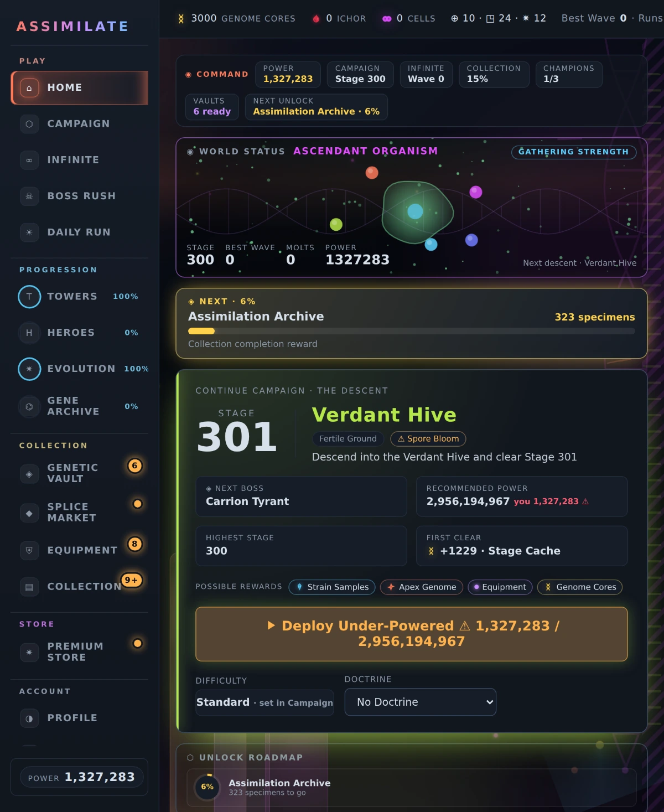
Task: Click the Next Boss Carrion Tyrant card
Action: pos(302,496)
